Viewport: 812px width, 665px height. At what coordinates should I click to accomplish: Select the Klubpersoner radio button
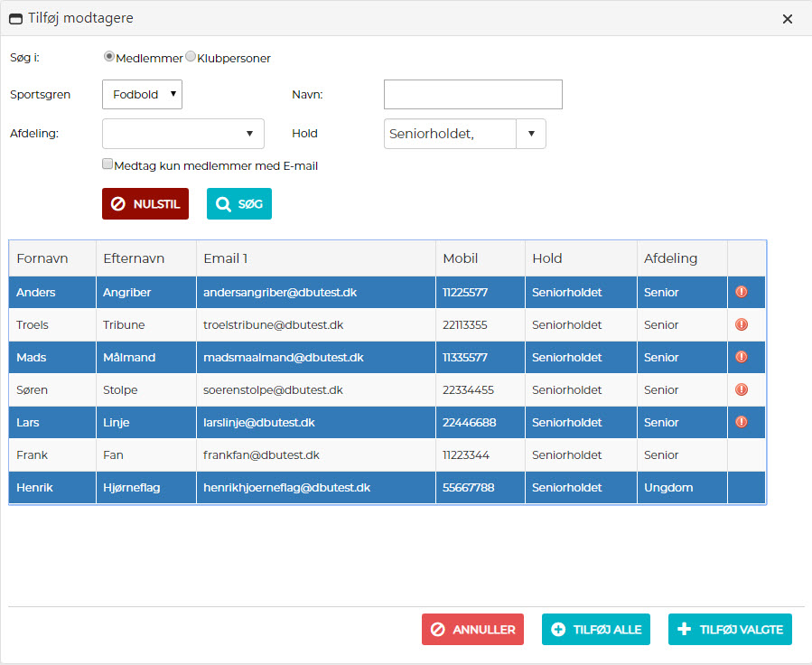pos(191,57)
